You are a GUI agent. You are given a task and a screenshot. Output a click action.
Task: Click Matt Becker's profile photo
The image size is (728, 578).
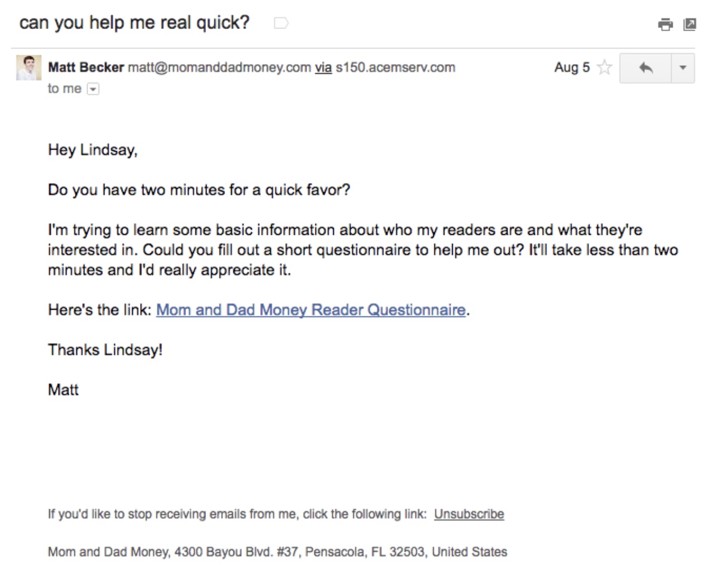[28, 68]
